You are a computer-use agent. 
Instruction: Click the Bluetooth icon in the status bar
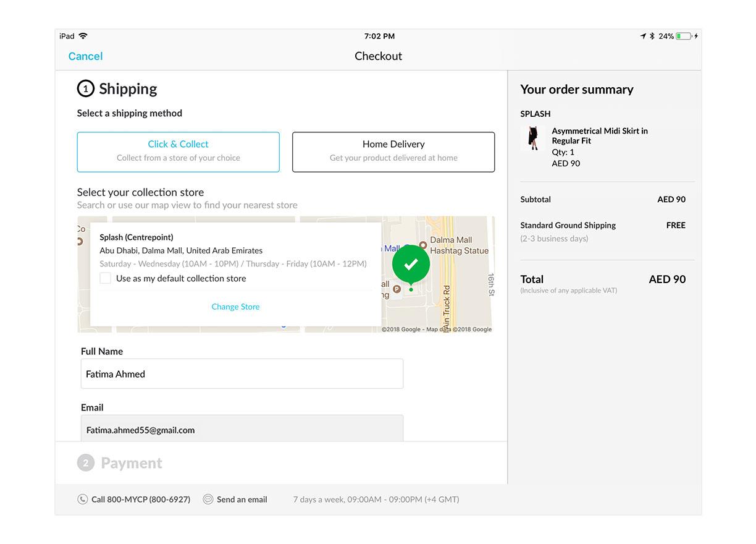click(x=652, y=35)
